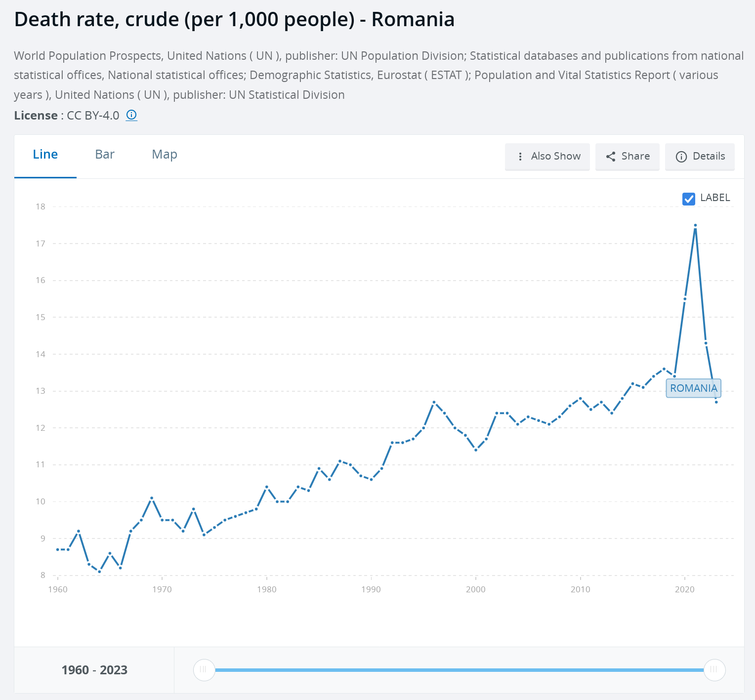Click the 1996 local peak data point
The width and height of the screenshot is (755, 700).
tap(434, 402)
